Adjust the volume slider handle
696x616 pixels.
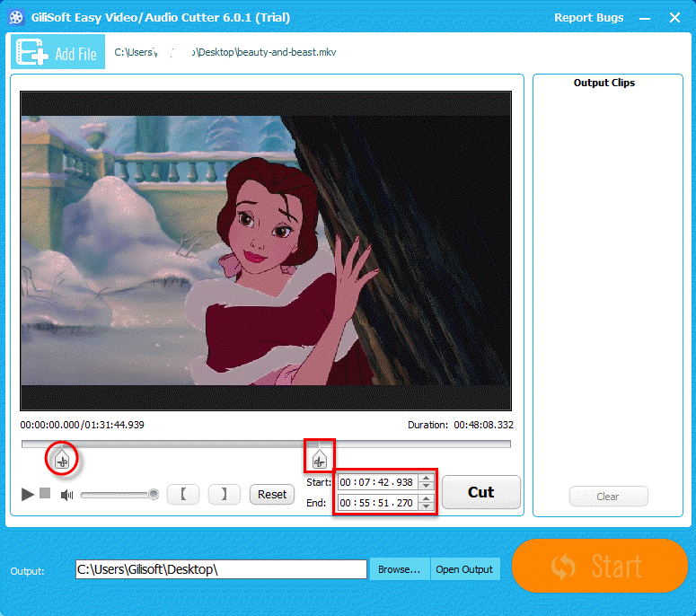coord(154,494)
